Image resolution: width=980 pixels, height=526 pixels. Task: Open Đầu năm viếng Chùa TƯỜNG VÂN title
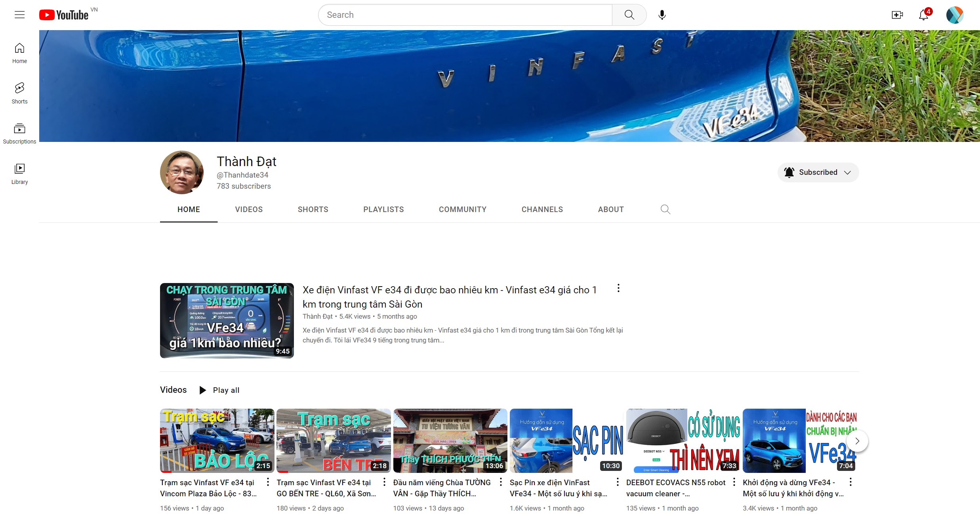(442, 488)
